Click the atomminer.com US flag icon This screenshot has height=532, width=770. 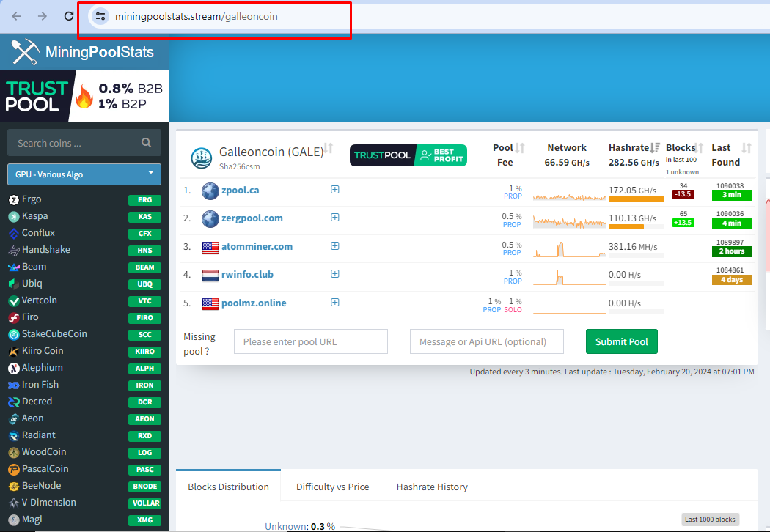pos(210,247)
